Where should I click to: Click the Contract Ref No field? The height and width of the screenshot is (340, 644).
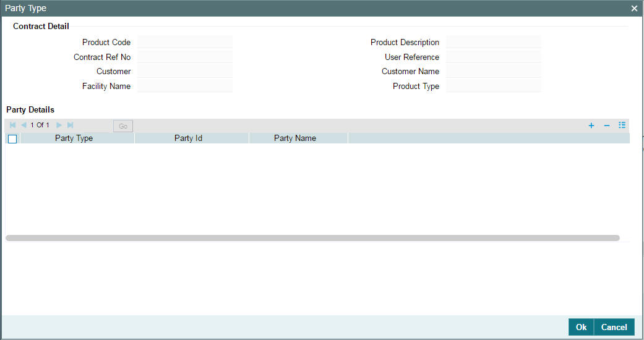[185, 57]
